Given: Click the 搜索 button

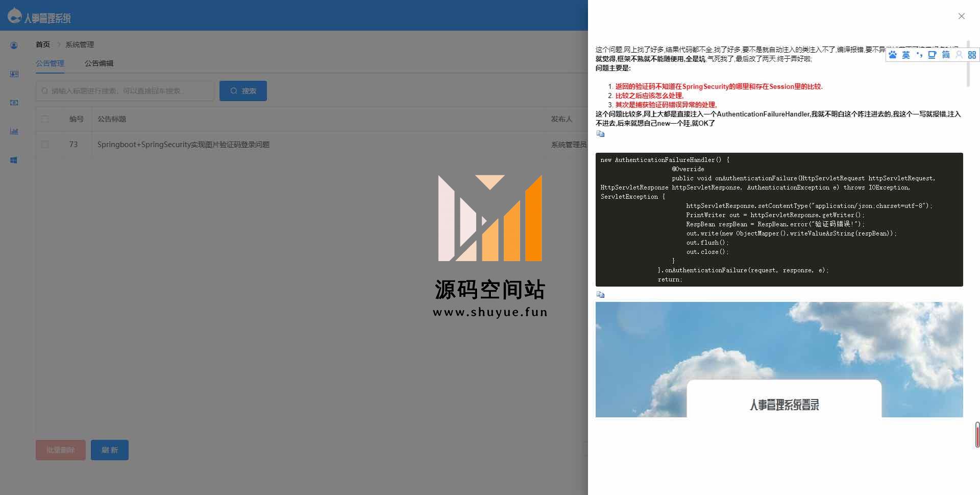Looking at the screenshot, I should click(243, 91).
